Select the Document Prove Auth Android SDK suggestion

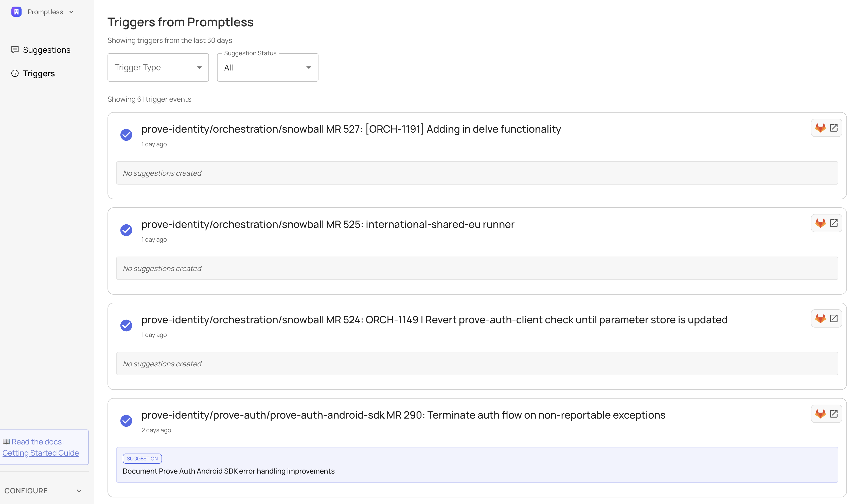click(x=228, y=471)
